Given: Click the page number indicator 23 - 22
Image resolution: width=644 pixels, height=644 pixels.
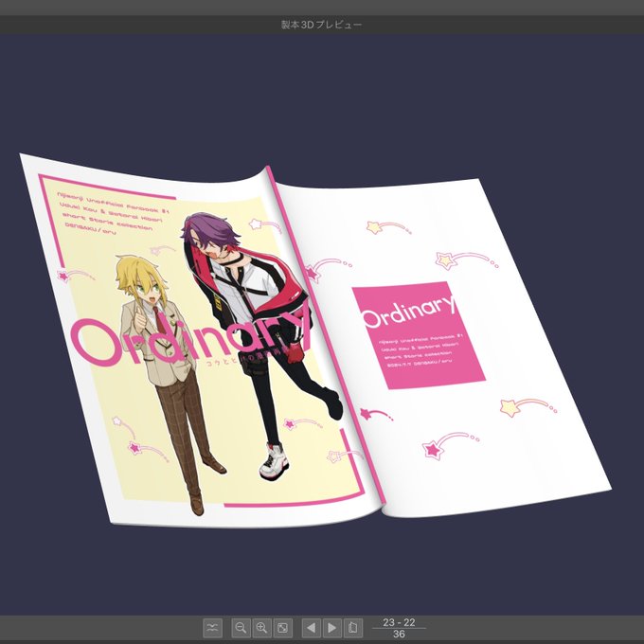Looking at the screenshot, I should click(x=399, y=622).
